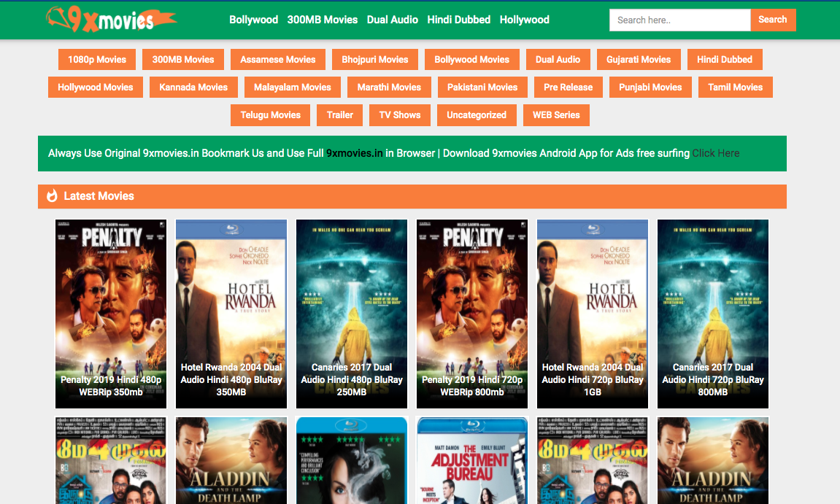
Task: Open Hindi Dubbed in top navigation
Action: click(x=458, y=20)
